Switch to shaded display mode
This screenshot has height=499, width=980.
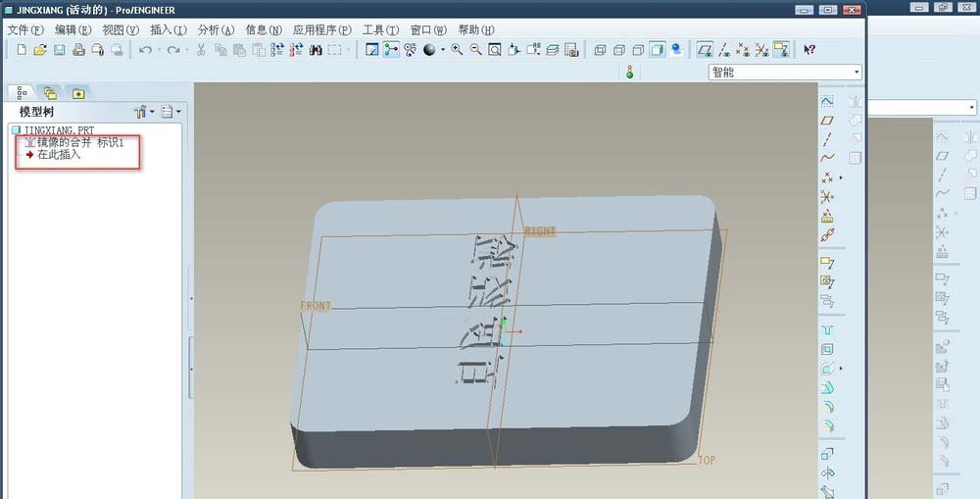pos(657,50)
